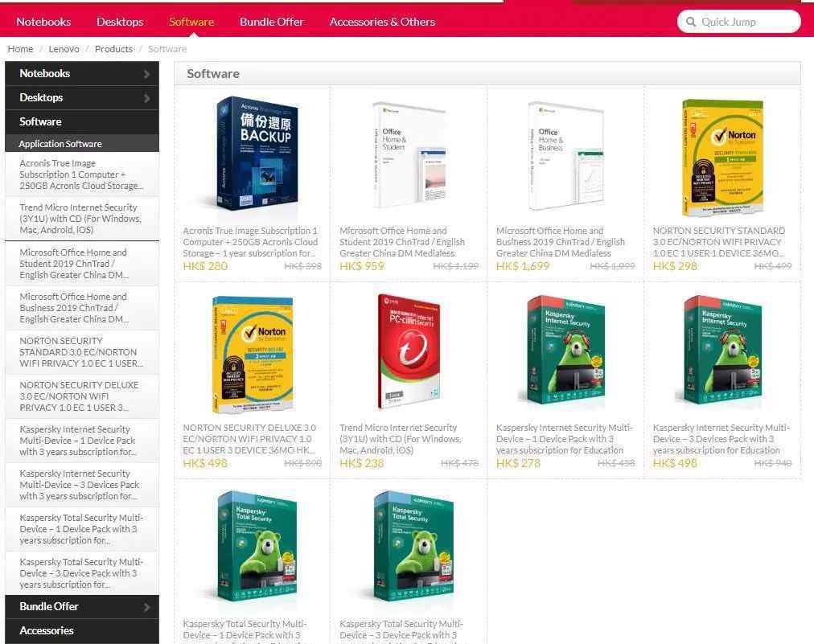
Task: Open the Acronis True Image Subscription product title
Action: (250, 242)
